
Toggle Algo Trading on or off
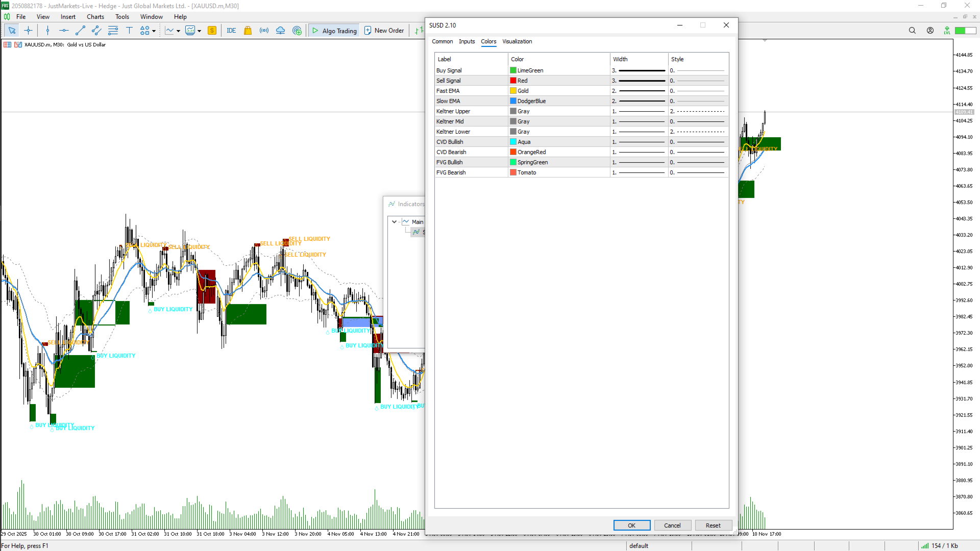click(x=334, y=31)
